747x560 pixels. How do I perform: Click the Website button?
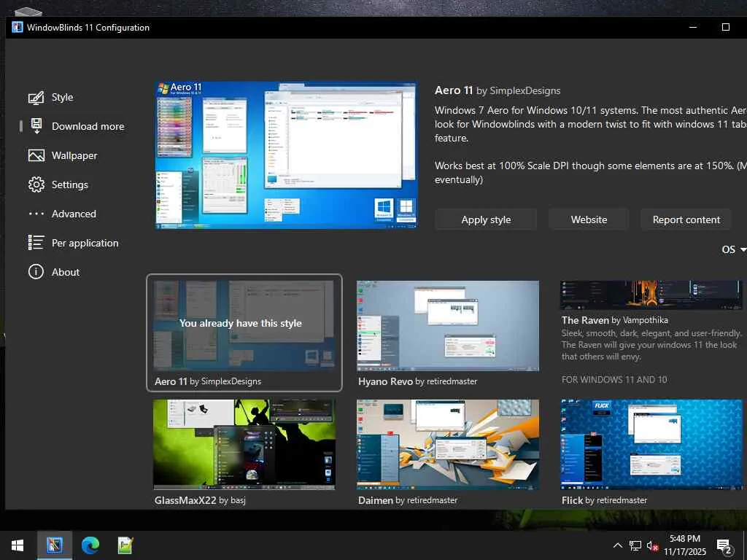tap(589, 219)
